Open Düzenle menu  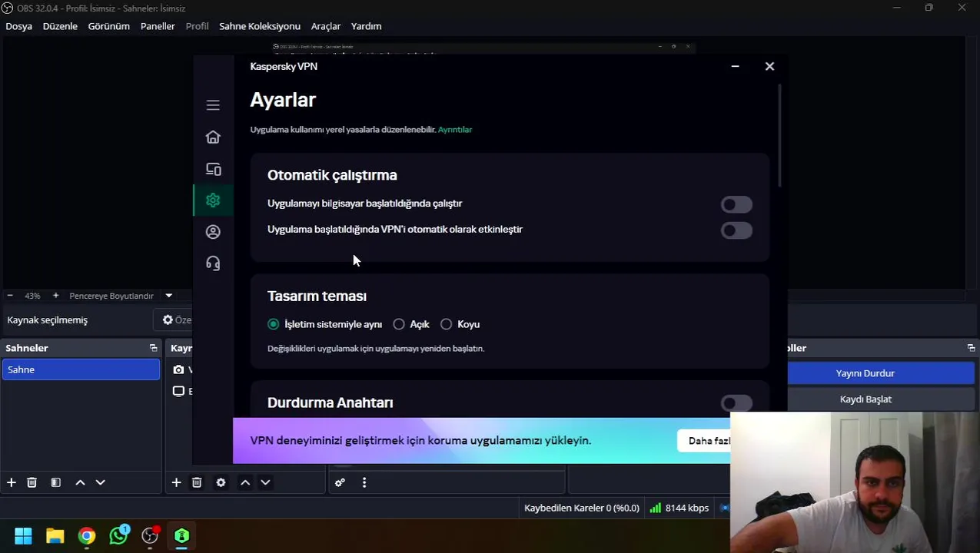(60, 26)
